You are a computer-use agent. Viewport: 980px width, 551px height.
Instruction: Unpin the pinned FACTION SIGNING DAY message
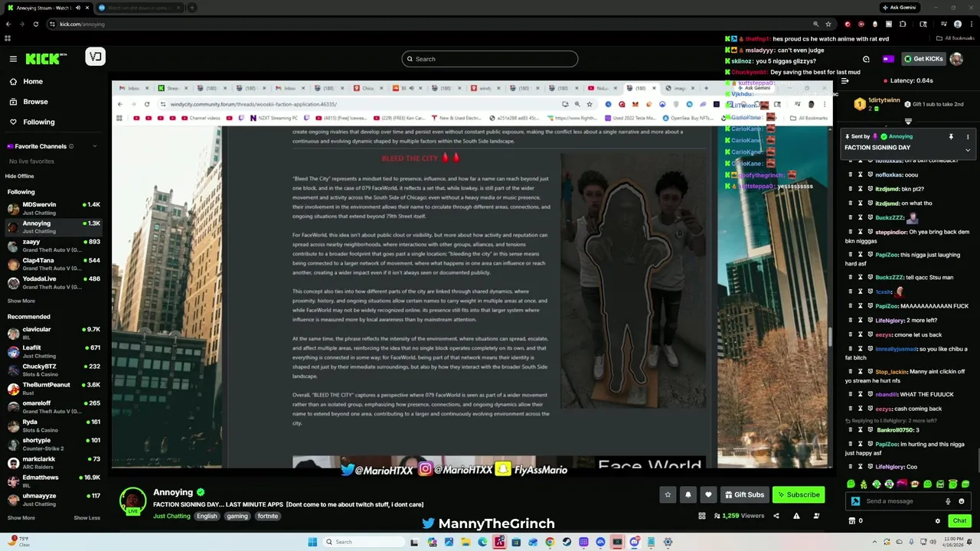(951, 137)
